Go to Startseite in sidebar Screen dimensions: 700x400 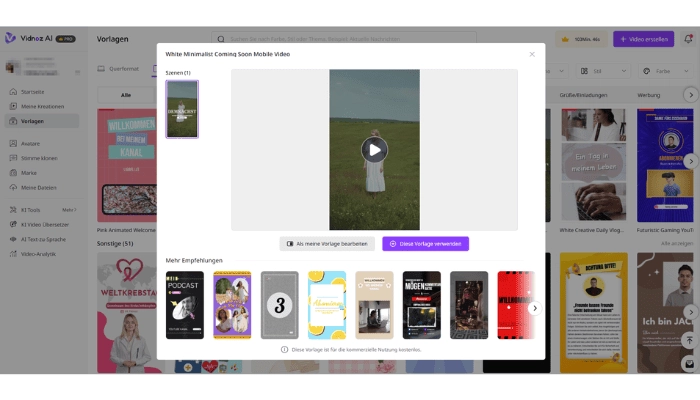(x=32, y=92)
